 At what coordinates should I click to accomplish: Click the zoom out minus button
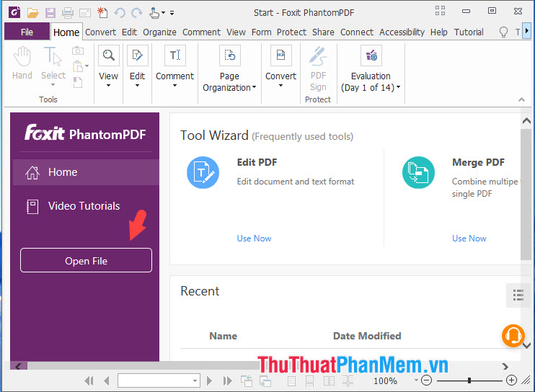click(x=427, y=380)
